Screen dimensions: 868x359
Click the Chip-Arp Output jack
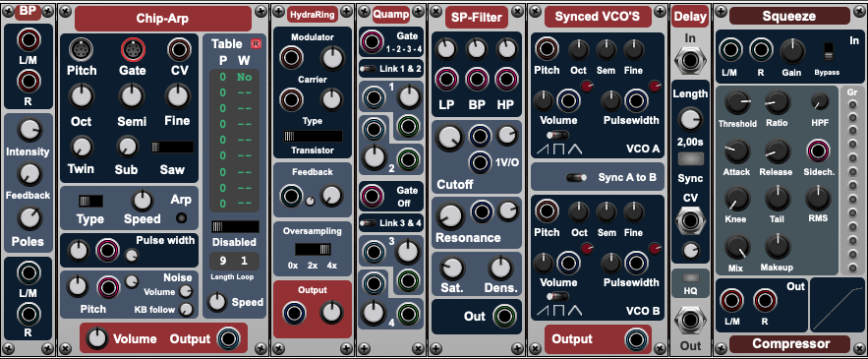[x=228, y=338]
